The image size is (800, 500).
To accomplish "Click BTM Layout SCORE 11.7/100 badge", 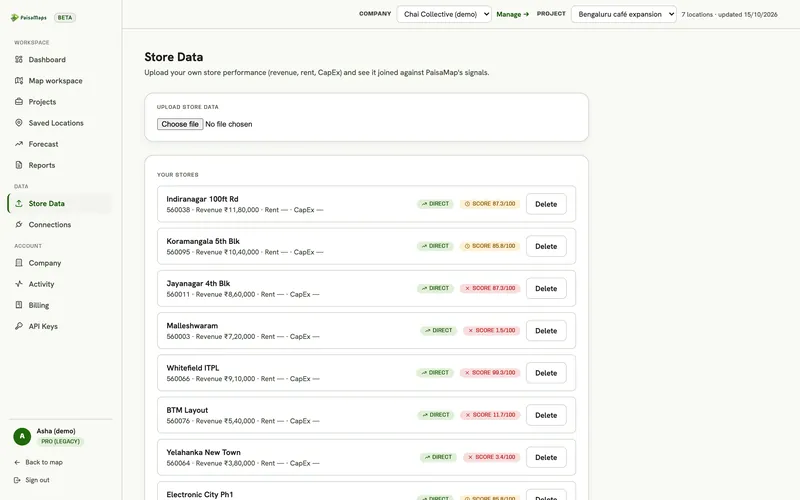I will [490, 415].
